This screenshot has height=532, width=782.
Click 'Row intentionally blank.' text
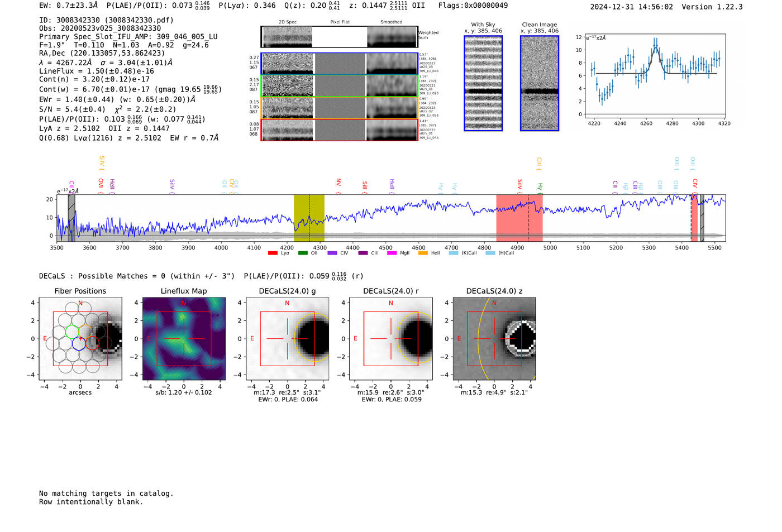pyautogui.click(x=91, y=502)
